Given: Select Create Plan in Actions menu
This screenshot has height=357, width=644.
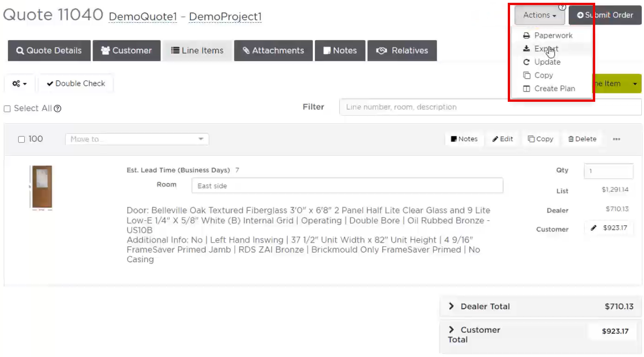Looking at the screenshot, I should pyautogui.click(x=554, y=88).
